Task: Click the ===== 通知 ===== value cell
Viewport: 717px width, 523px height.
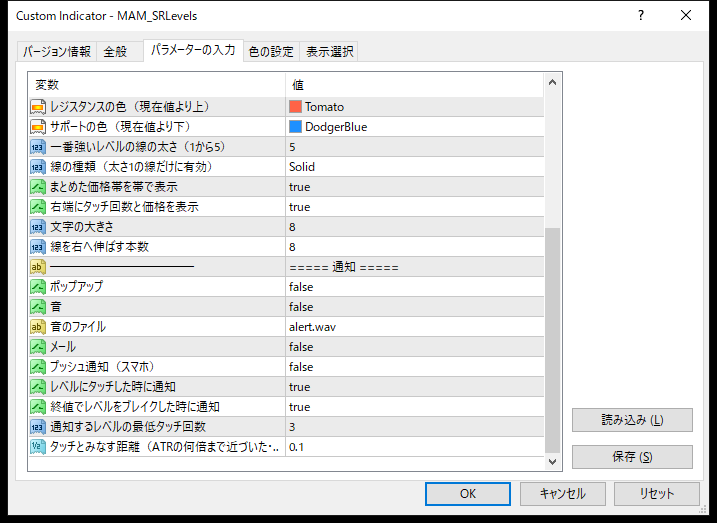Action: [x=415, y=267]
